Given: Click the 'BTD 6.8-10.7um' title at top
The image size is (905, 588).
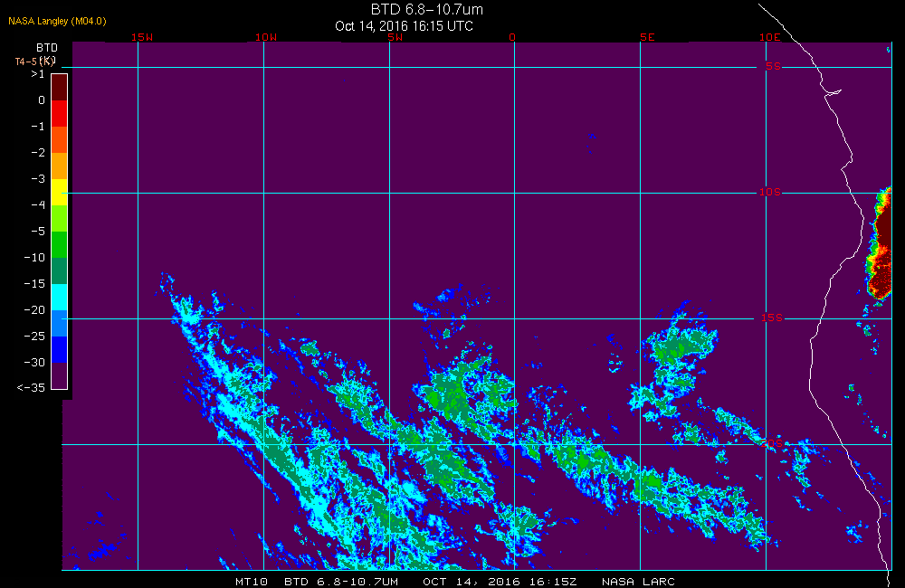Looking at the screenshot, I should [426, 9].
